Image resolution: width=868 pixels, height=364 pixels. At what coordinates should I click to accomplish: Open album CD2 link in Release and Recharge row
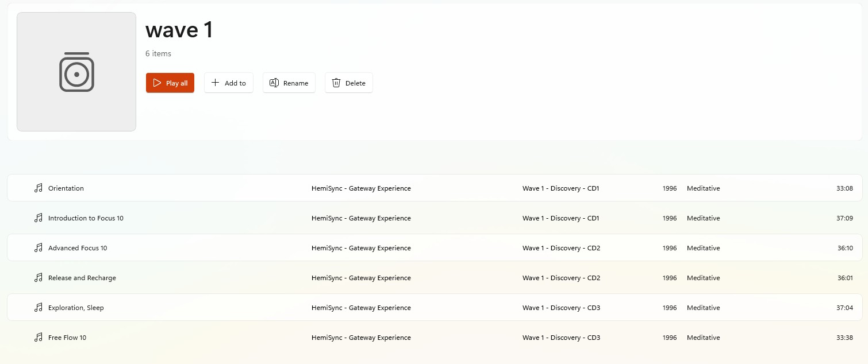tap(561, 278)
